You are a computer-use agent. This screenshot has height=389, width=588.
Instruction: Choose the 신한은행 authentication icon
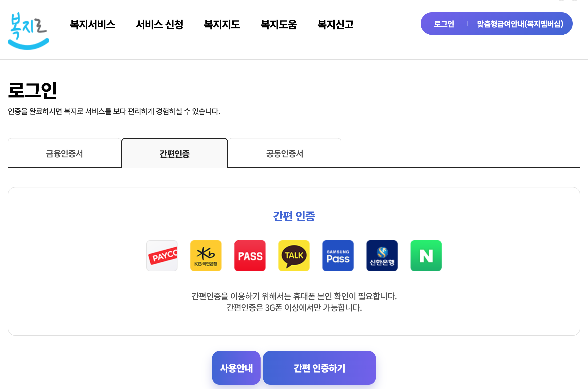click(x=382, y=255)
